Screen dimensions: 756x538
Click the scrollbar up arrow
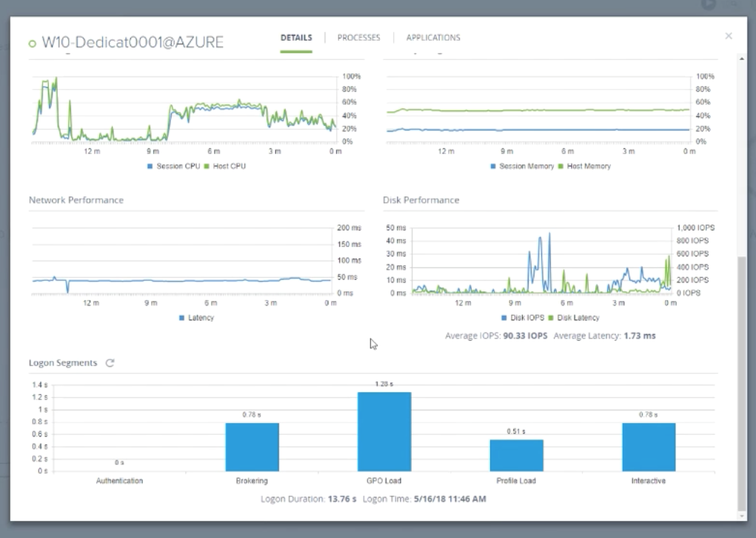point(742,59)
